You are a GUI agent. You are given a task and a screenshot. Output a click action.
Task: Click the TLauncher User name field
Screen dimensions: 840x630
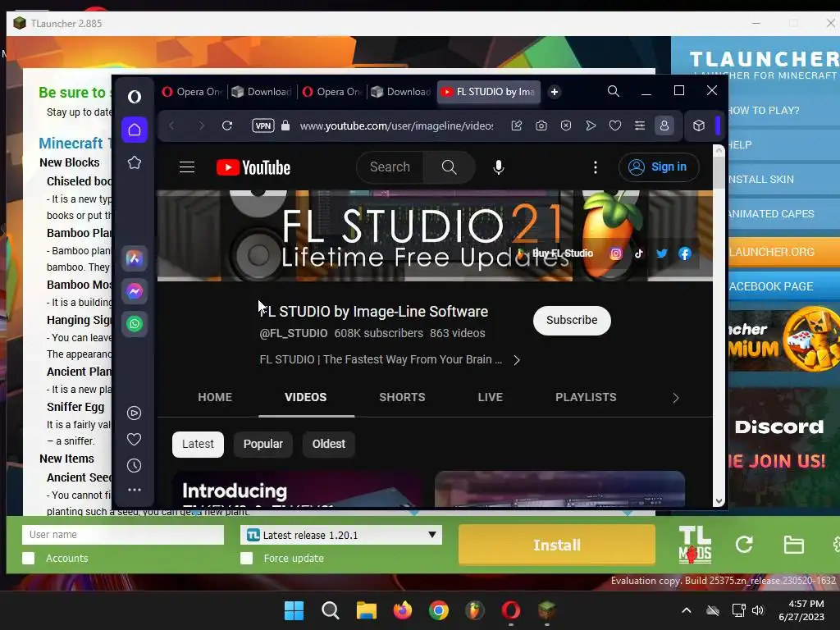[123, 535]
